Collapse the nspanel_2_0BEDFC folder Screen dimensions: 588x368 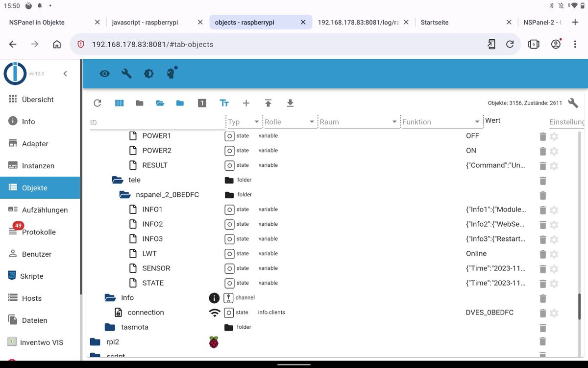coord(124,195)
